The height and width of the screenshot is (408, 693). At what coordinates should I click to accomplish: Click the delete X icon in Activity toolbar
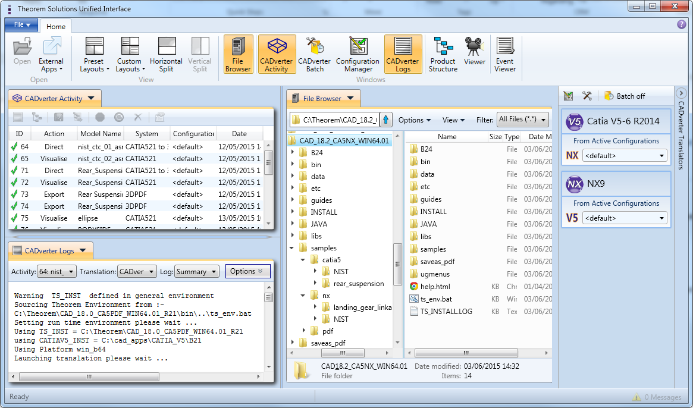tap(138, 117)
